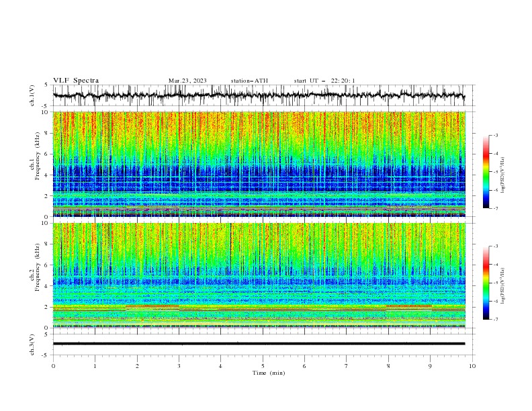Click the ch.1 spectrogram color bar
Image resolution: width=532 pixels, height=411 pixels.
tap(486, 172)
